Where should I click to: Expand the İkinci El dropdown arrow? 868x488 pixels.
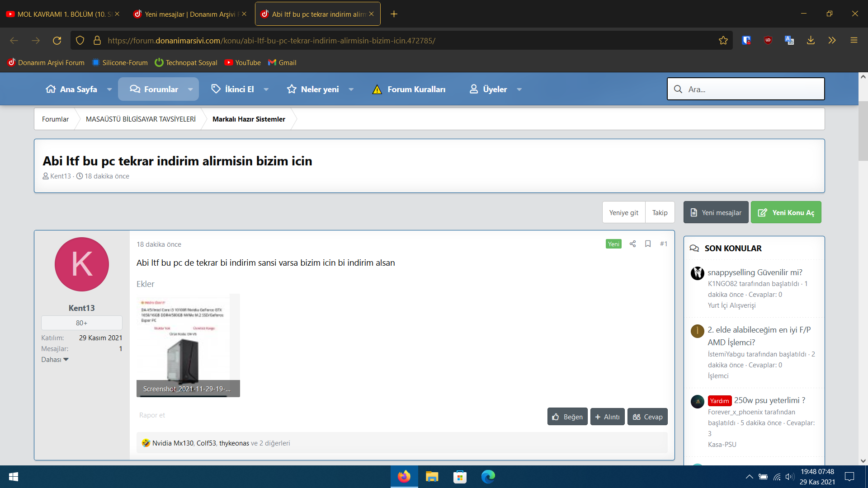266,89
